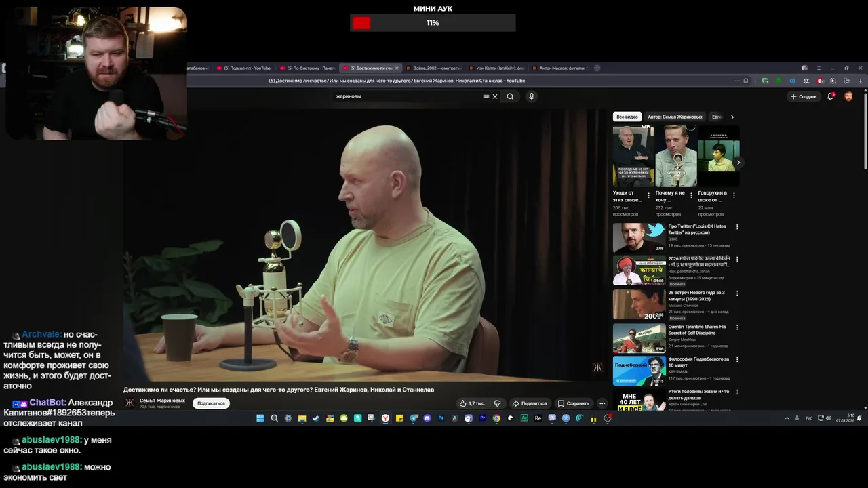
Task: Open options for 'Про Twitter' video
Action: 737,227
